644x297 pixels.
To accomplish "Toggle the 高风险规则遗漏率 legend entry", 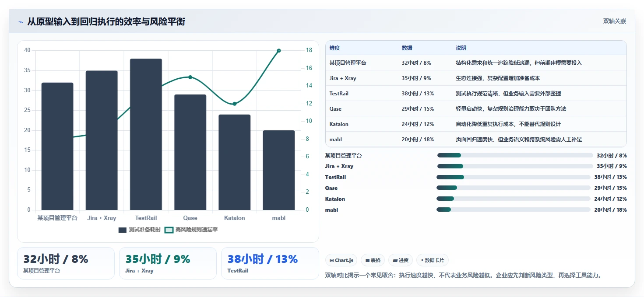I will click(191, 230).
